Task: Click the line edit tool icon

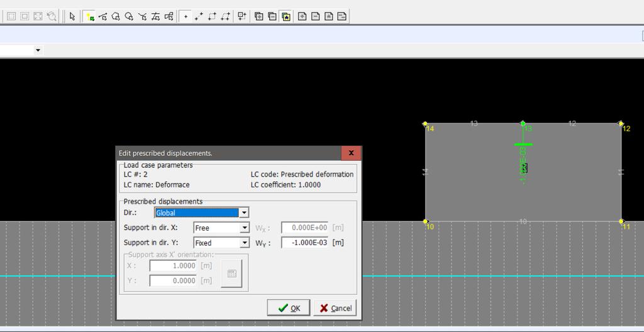Action: point(103,16)
